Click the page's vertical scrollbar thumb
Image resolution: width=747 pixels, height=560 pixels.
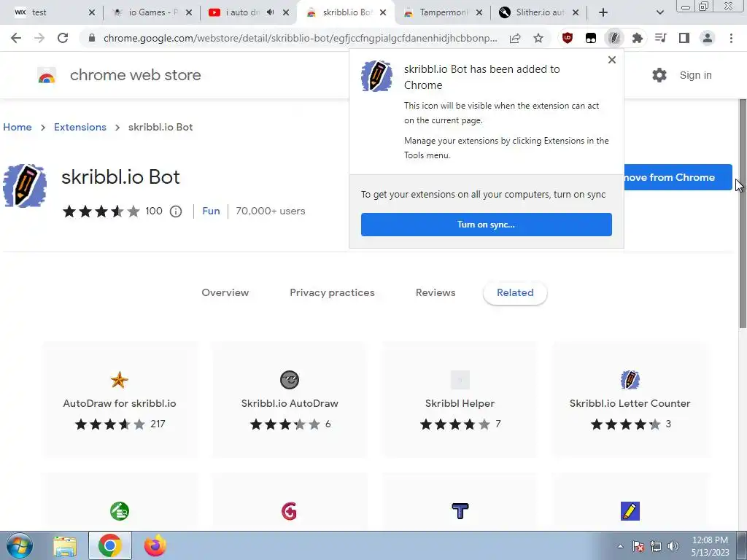click(x=743, y=213)
